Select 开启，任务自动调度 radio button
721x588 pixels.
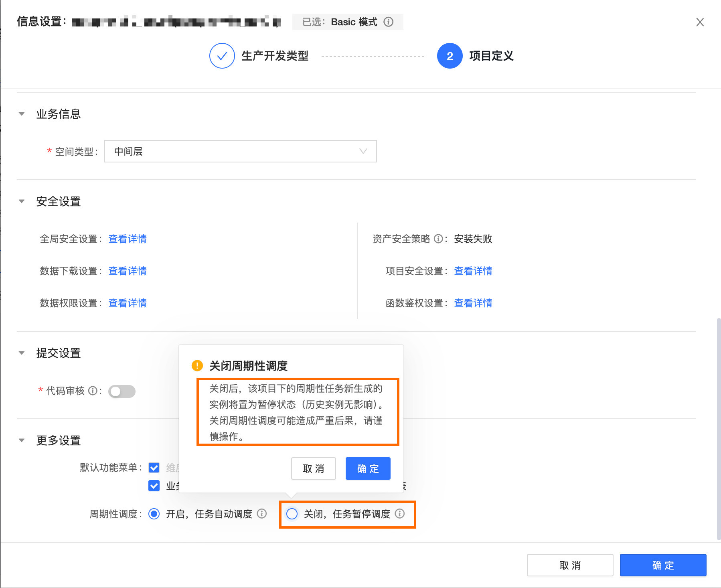[x=154, y=514]
